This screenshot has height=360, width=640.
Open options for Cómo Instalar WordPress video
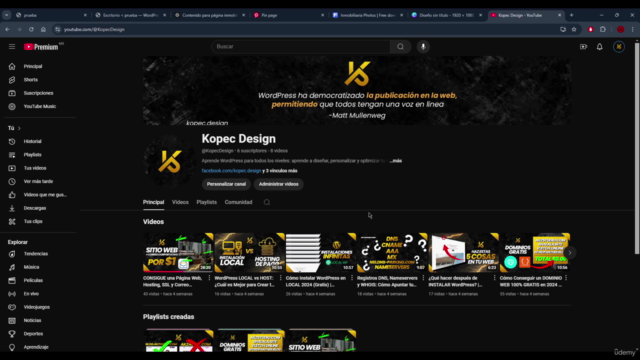pos(352,278)
